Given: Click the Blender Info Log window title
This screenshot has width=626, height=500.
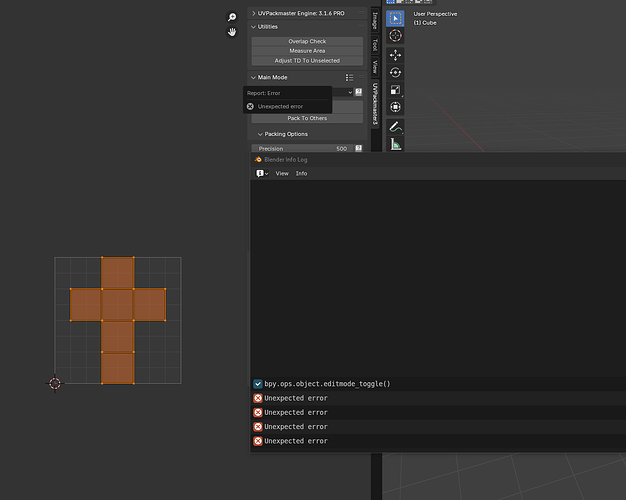Looking at the screenshot, I should (286, 159).
